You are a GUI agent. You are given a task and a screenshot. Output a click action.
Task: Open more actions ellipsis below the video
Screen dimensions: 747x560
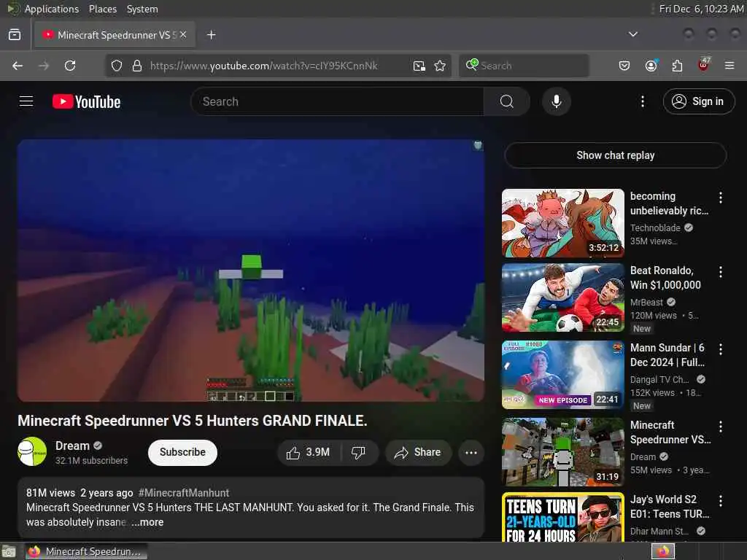(x=471, y=452)
